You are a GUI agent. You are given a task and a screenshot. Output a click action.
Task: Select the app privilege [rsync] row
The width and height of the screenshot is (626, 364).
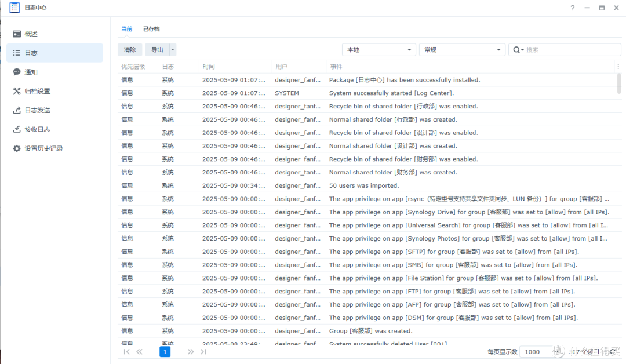(370, 199)
